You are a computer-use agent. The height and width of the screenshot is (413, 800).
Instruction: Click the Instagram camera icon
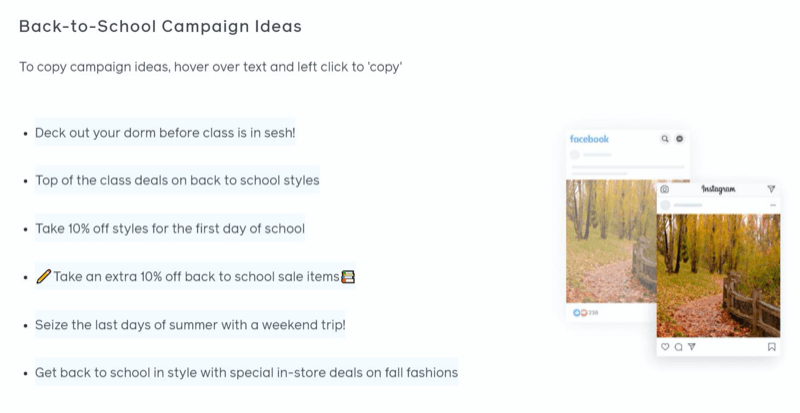664,189
